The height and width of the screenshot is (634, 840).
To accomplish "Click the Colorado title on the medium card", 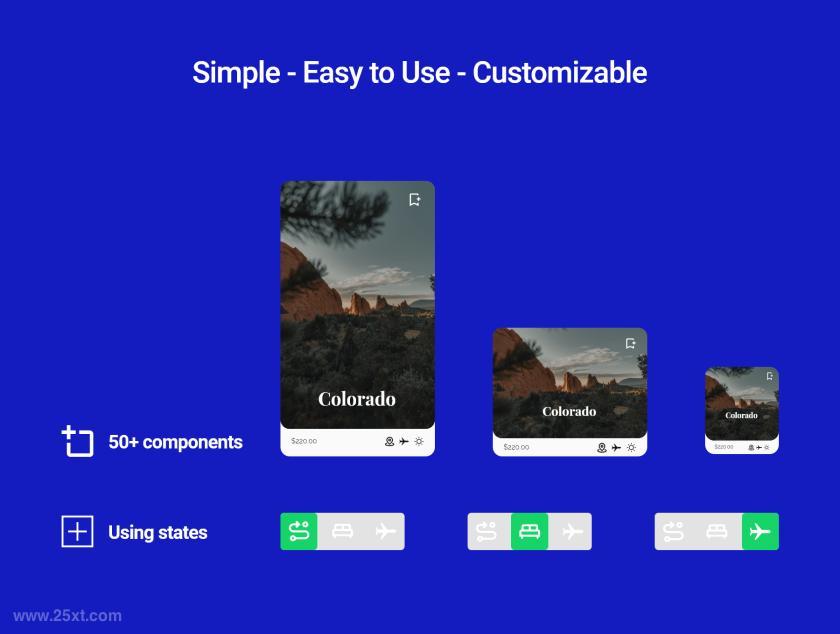I will point(569,412).
